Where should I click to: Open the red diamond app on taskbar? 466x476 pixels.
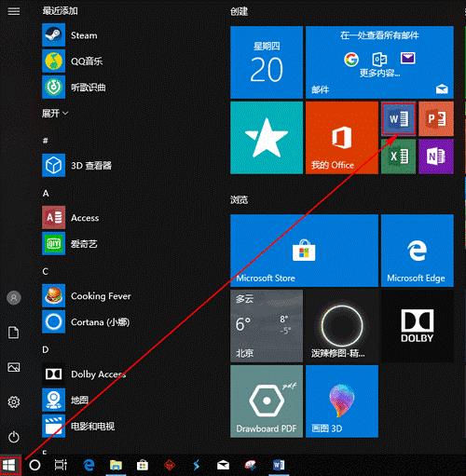[x=170, y=465]
